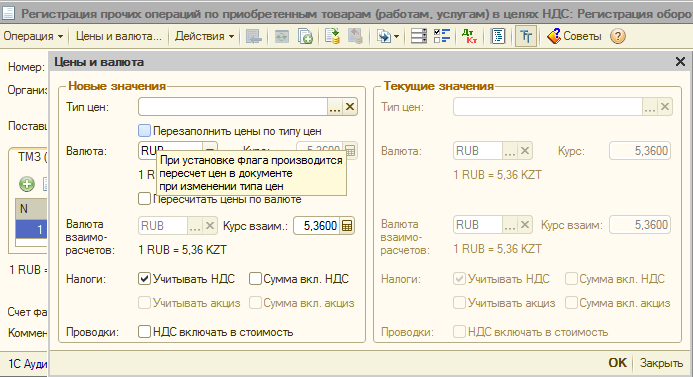Open calculator for Курс взаим. field
The width and height of the screenshot is (693, 377).
[x=347, y=226]
